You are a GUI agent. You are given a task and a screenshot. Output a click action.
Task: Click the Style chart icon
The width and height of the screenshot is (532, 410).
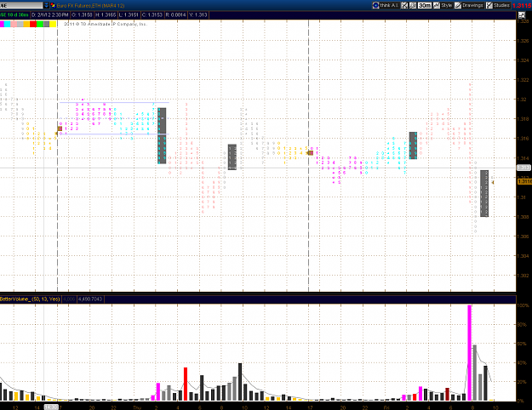(x=437, y=5)
